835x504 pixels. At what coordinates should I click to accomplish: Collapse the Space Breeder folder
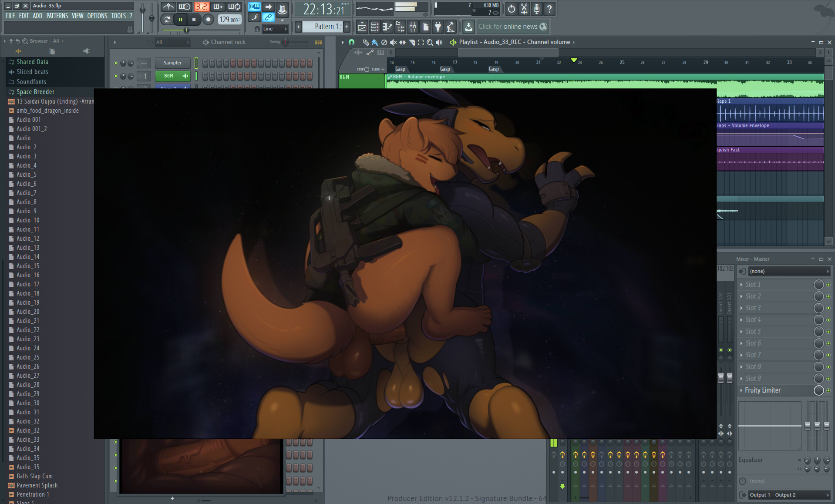pyautogui.click(x=31, y=92)
